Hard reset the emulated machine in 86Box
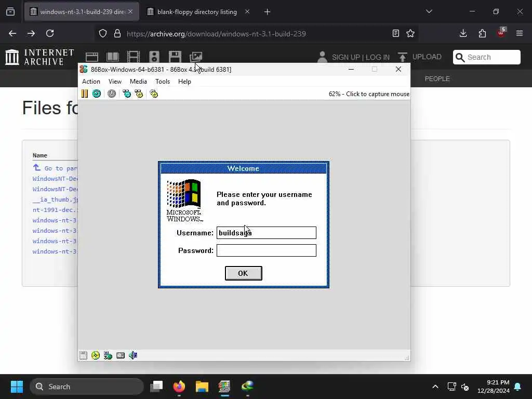The image size is (532, 399). [97, 94]
